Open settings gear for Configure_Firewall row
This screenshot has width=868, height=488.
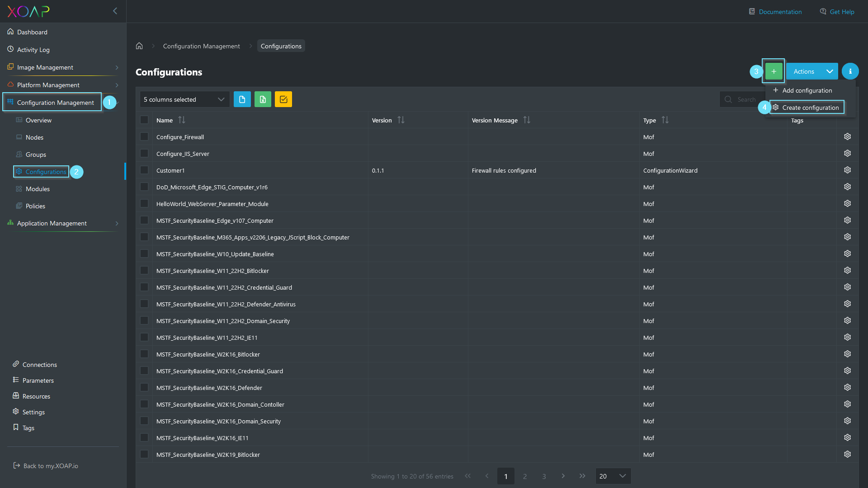point(847,136)
